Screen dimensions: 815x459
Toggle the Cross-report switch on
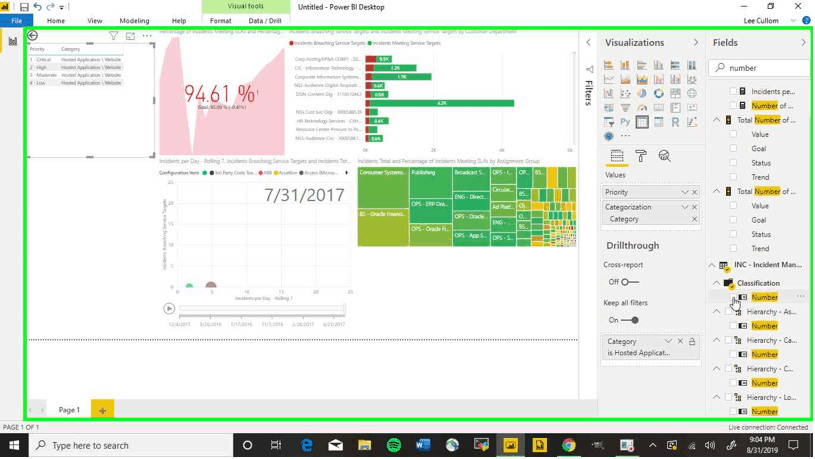pyautogui.click(x=629, y=282)
